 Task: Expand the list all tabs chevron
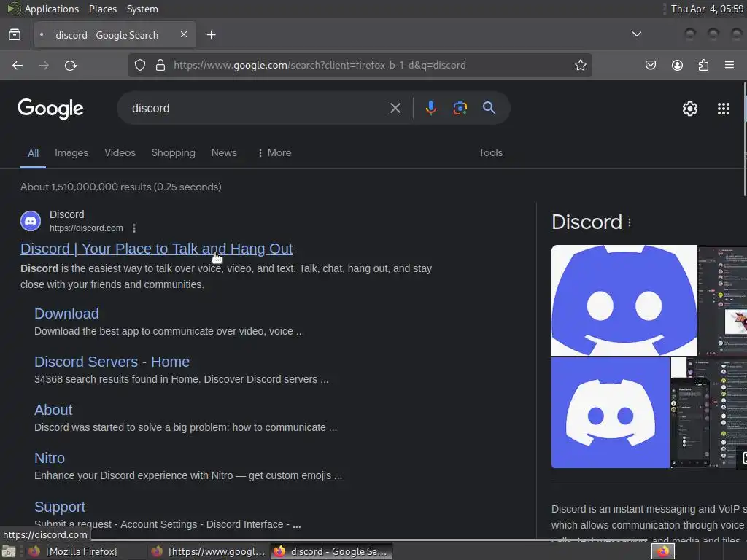[636, 34]
